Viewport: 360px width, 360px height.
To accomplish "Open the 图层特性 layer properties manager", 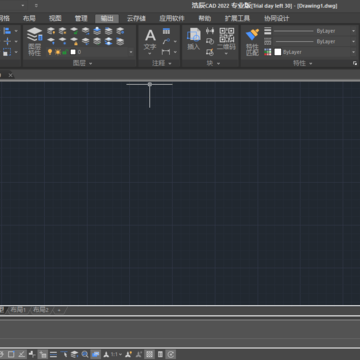I will coord(34,41).
